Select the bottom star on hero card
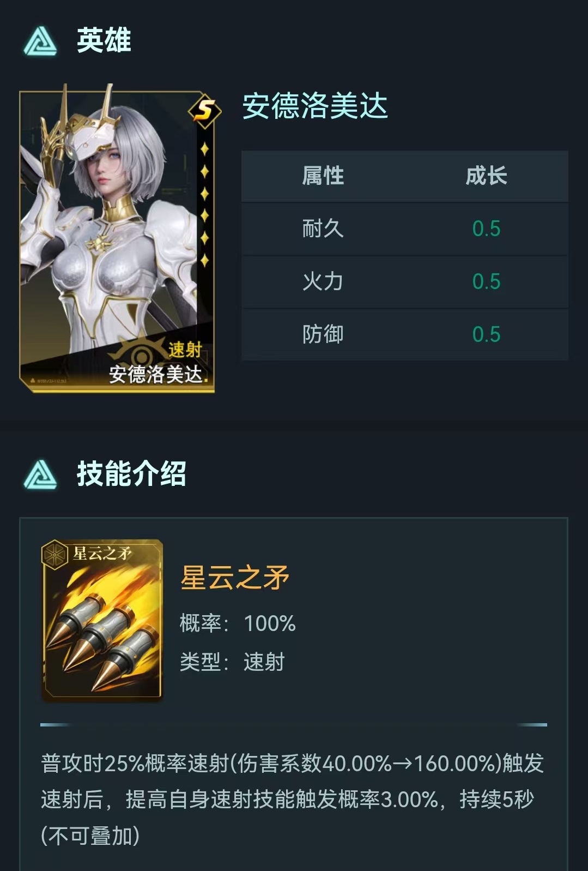Image resolution: width=588 pixels, height=871 pixels. [x=204, y=260]
